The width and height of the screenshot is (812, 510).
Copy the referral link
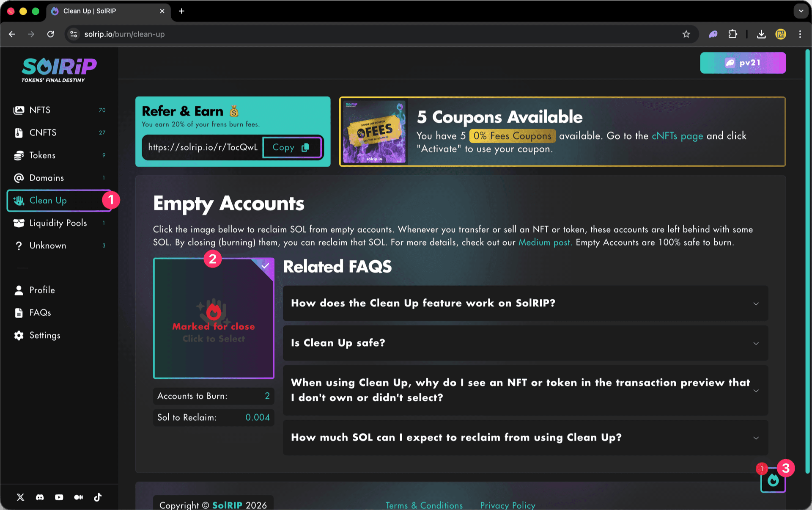[292, 147]
